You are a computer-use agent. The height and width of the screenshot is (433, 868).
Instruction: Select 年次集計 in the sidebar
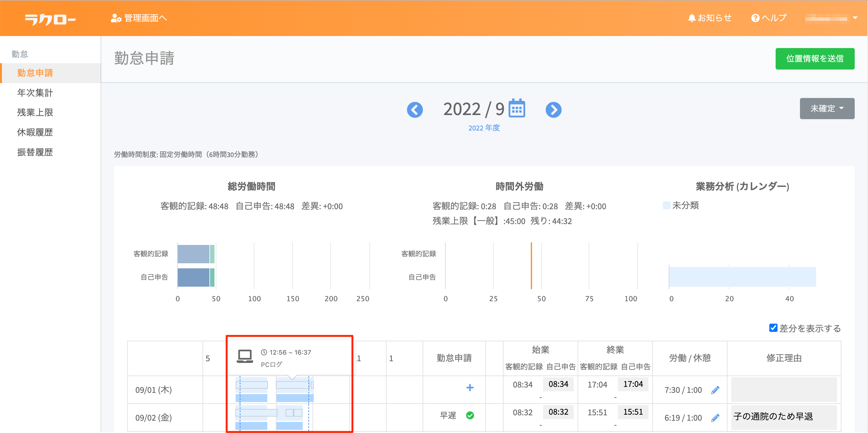click(35, 93)
